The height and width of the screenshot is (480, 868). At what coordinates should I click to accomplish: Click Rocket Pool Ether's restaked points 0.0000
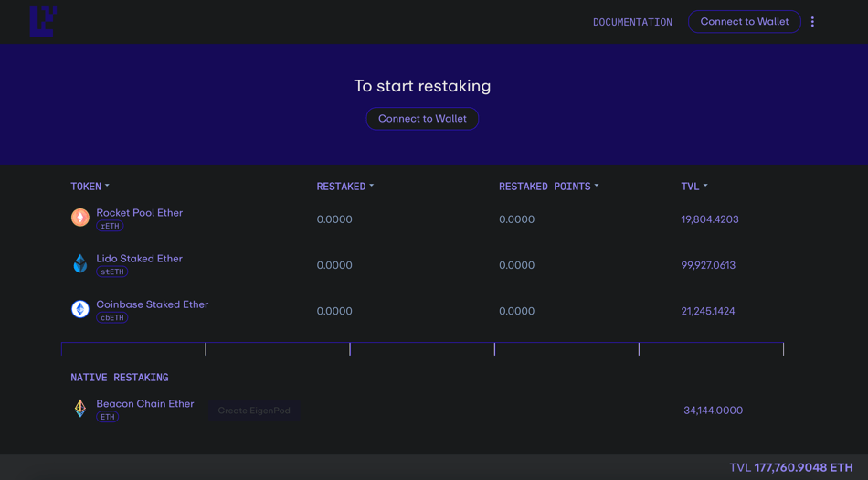516,219
